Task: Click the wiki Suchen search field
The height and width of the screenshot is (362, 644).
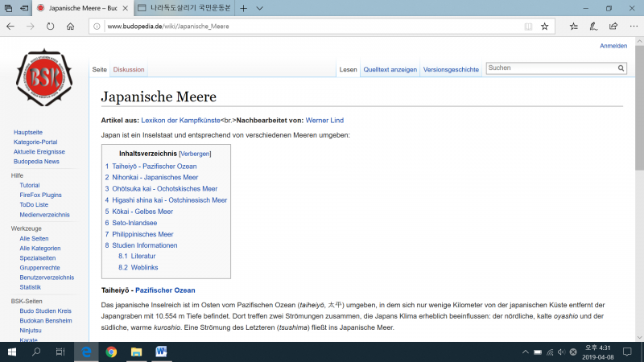Action: (x=551, y=69)
